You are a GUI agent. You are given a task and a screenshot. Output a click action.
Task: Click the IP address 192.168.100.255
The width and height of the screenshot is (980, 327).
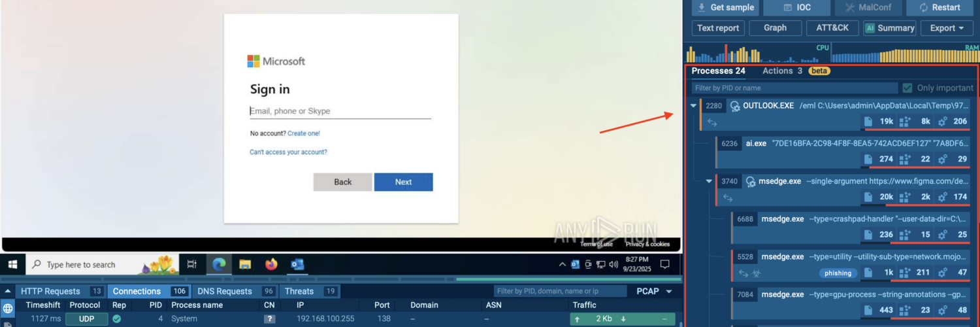325,319
